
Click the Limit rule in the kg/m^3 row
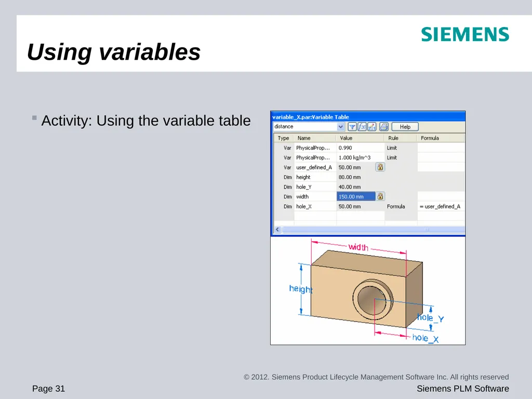click(x=401, y=158)
